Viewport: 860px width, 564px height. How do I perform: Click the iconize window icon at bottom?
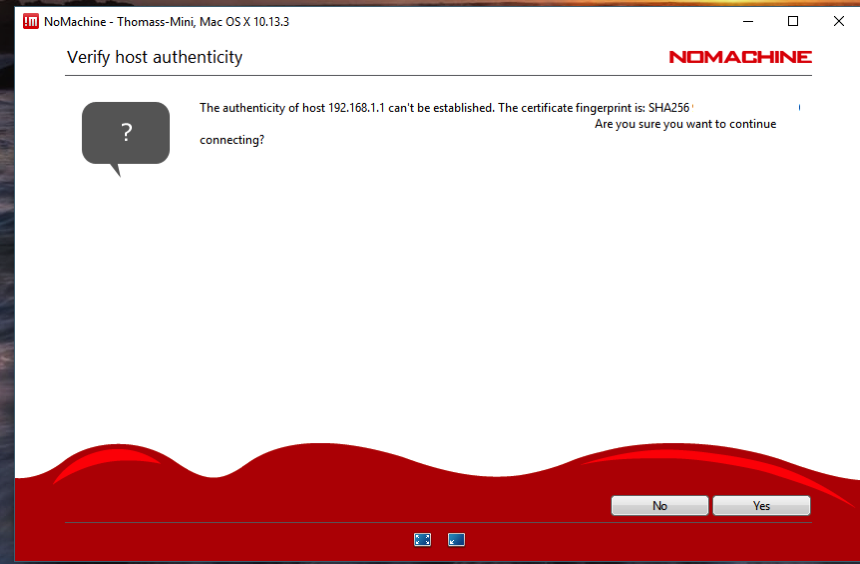click(456, 540)
